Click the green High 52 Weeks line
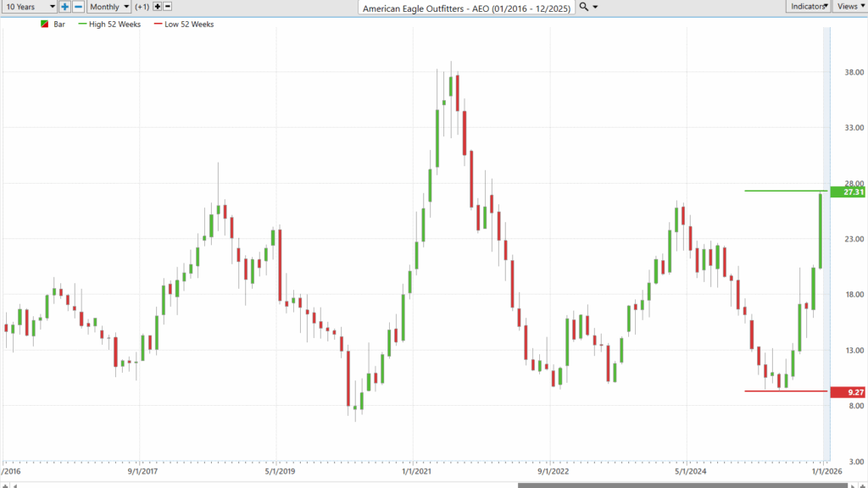Image resolution: width=868 pixels, height=488 pixels. [780, 191]
